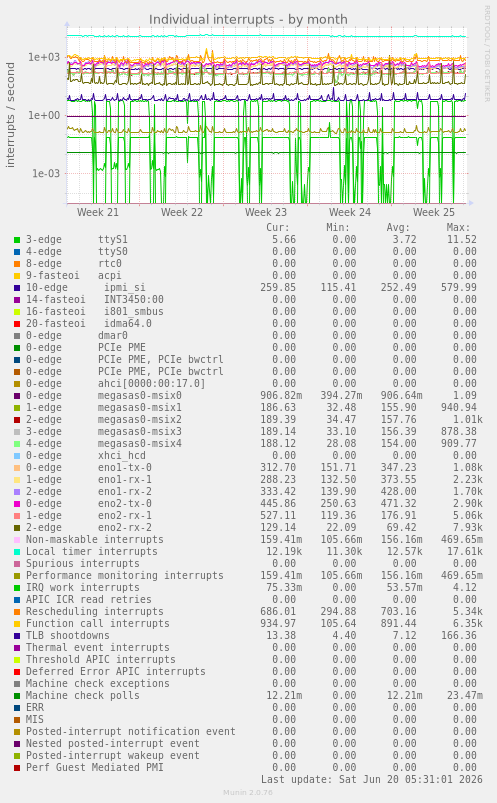Click the graph title Individual interrupts
Image resolution: width=497 pixels, height=803 pixels.
(248, 19)
